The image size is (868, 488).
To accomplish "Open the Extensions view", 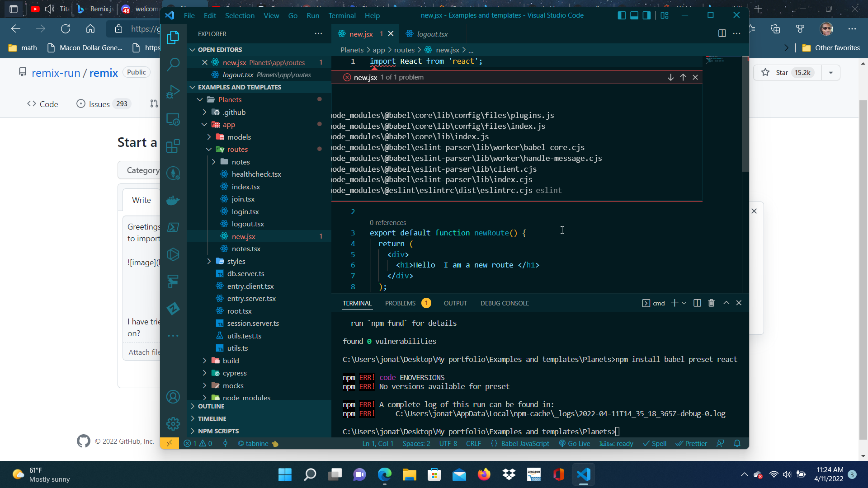I will pos(173,146).
